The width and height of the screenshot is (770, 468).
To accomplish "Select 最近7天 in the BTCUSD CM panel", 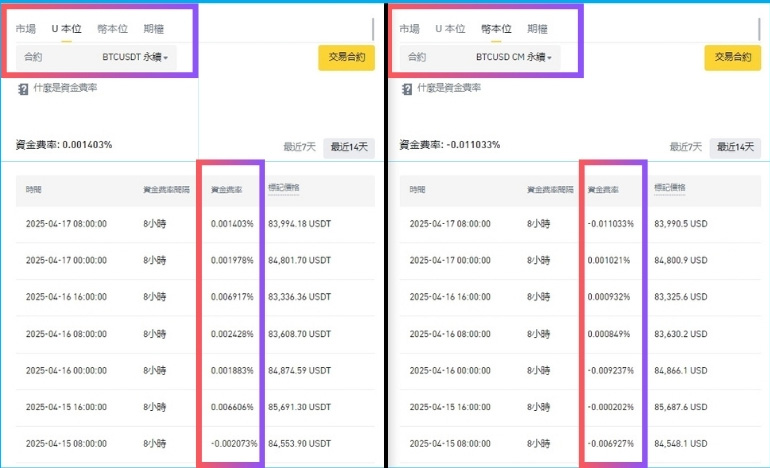I will (683, 147).
